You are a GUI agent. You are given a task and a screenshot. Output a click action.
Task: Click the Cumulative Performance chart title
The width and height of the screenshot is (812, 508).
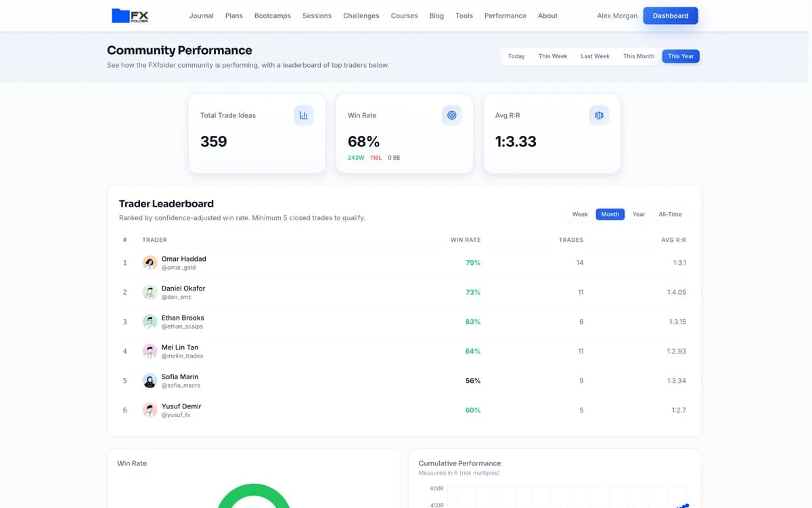click(459, 463)
